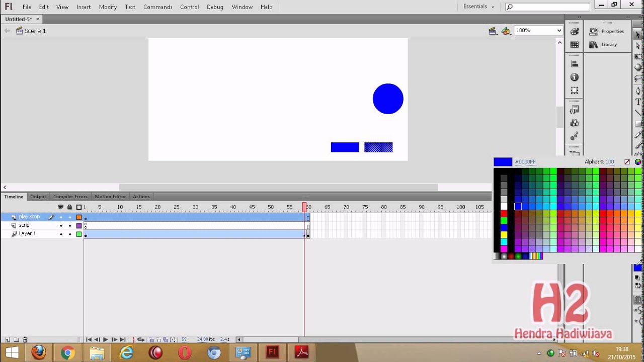The image size is (644, 362).
Task: Open the Components panel icon
Action: (574, 123)
